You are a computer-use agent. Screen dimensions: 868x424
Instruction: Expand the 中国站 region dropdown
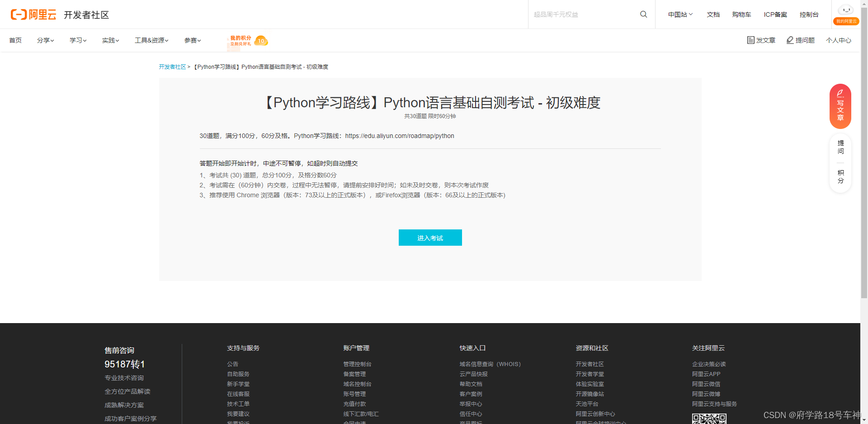(680, 14)
